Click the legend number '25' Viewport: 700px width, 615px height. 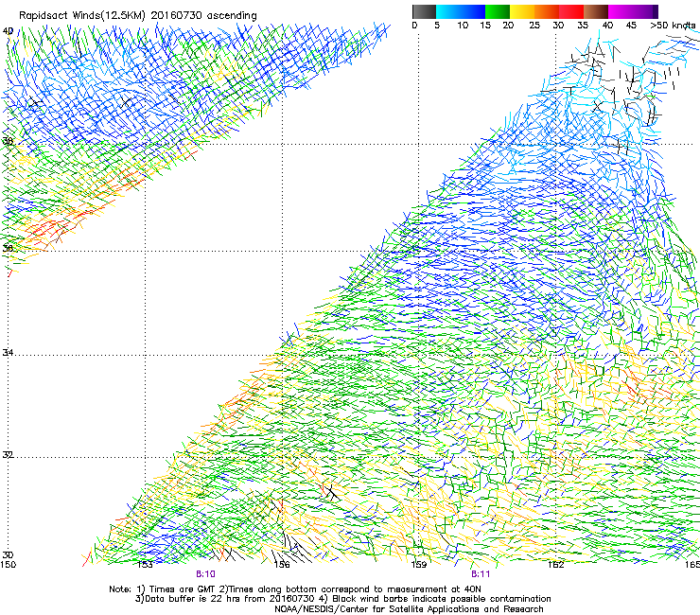[x=534, y=26]
